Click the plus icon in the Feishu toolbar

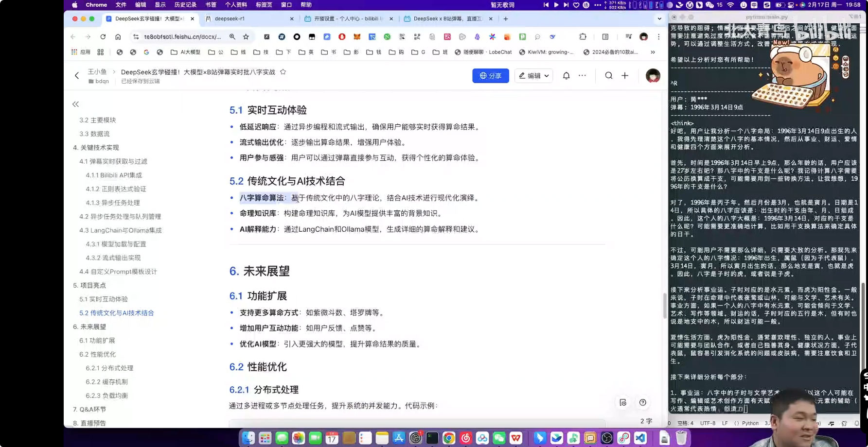625,76
